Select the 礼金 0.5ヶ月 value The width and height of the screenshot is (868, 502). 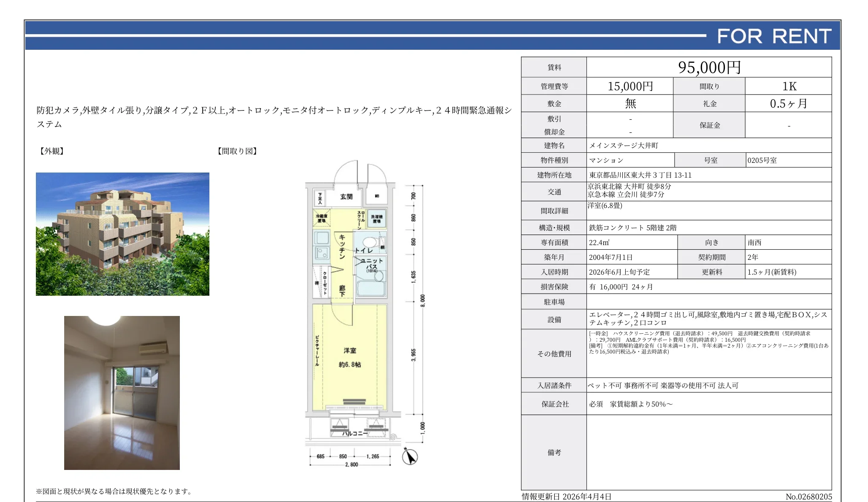(789, 103)
